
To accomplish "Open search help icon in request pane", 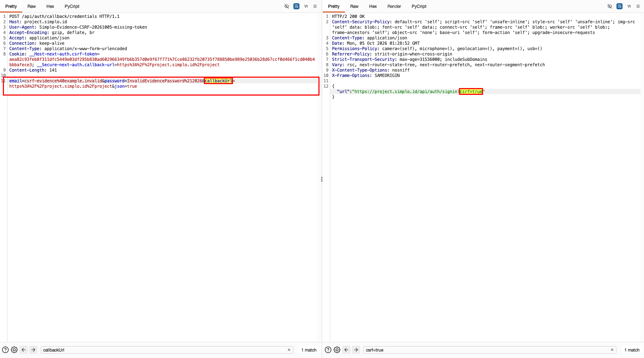I will tap(5, 350).
